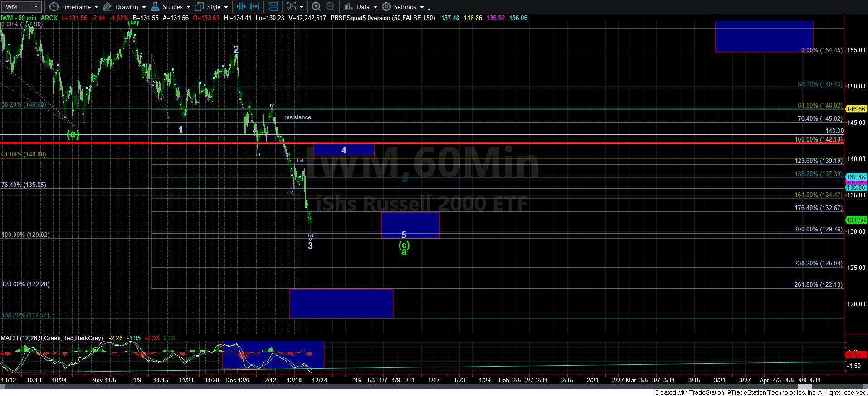Click the zoom out magnifier icon
Image resolution: width=868 pixels, height=396 pixels.
click(331, 6)
